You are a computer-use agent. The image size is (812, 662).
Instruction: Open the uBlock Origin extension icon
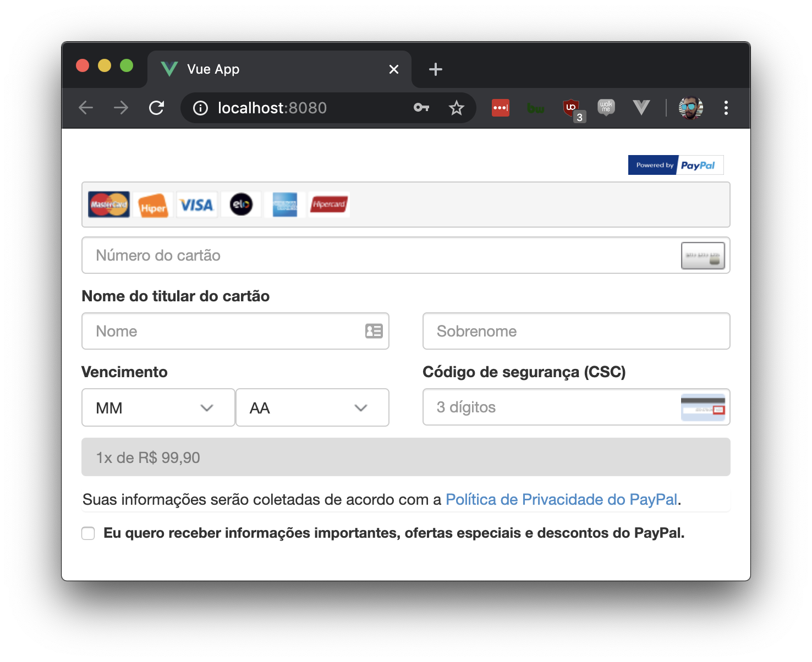[573, 109]
